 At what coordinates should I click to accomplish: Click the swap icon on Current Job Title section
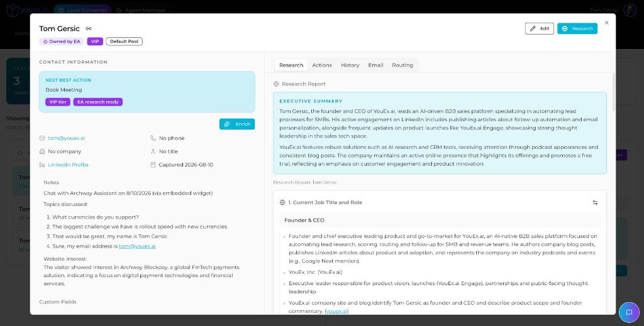click(595, 202)
